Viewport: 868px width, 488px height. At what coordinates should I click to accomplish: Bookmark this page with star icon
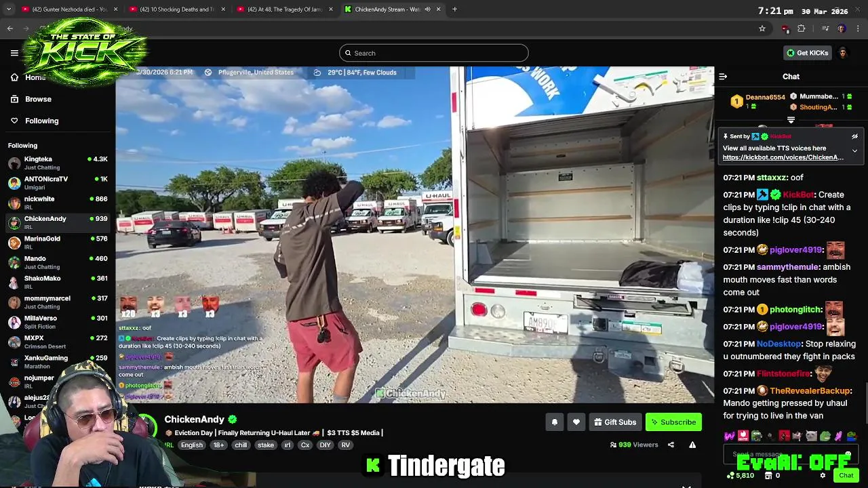coord(762,28)
